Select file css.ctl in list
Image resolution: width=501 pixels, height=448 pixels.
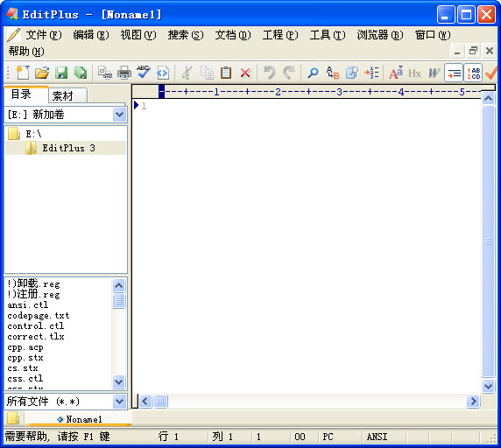[25, 379]
